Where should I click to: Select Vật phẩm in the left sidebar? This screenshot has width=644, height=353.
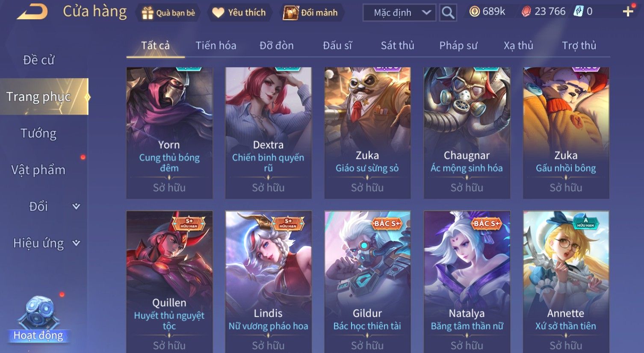coord(38,170)
